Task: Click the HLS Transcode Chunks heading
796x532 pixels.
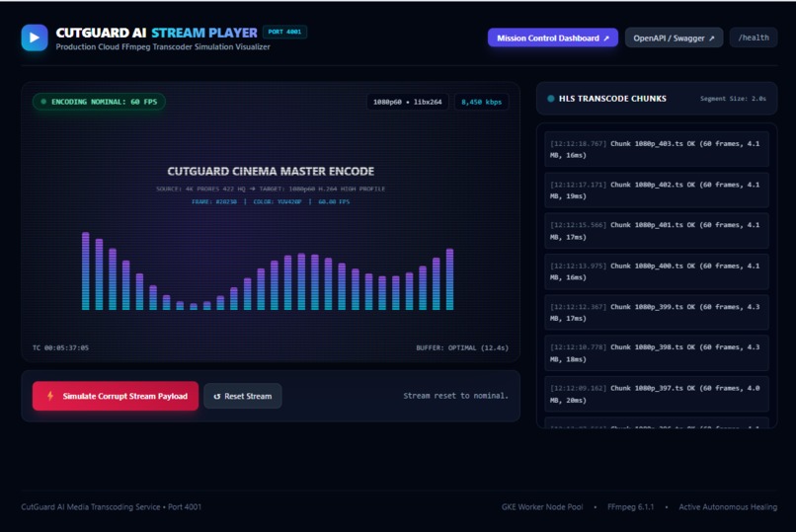Action: point(612,99)
